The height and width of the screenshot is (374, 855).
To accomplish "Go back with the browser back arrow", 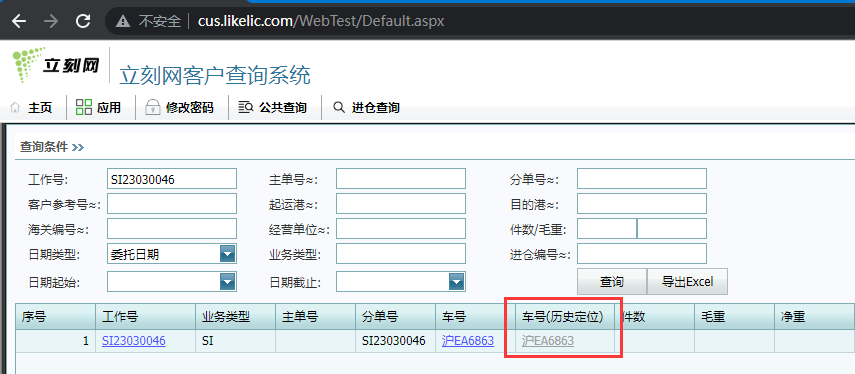I will 19,21.
